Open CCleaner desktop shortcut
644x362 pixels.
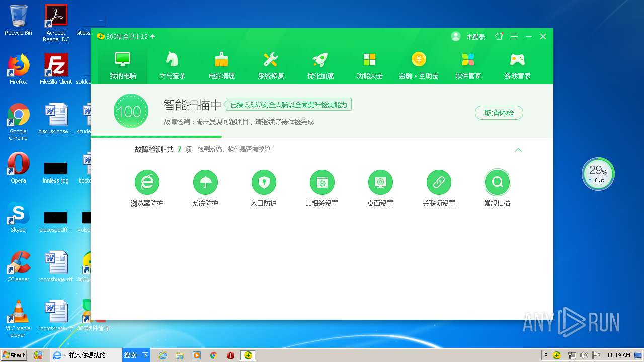click(x=18, y=266)
